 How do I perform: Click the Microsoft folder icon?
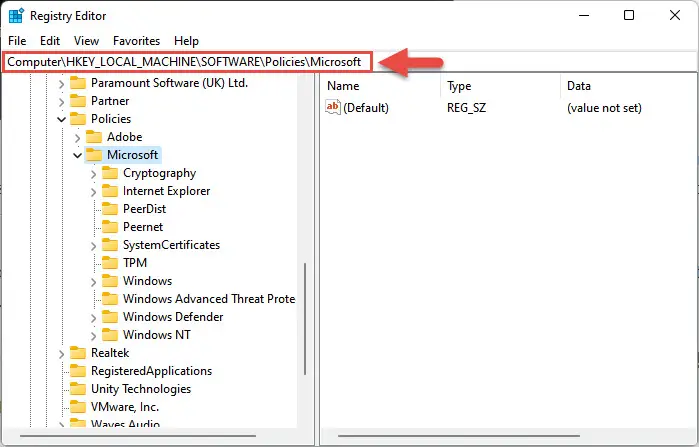click(94, 155)
